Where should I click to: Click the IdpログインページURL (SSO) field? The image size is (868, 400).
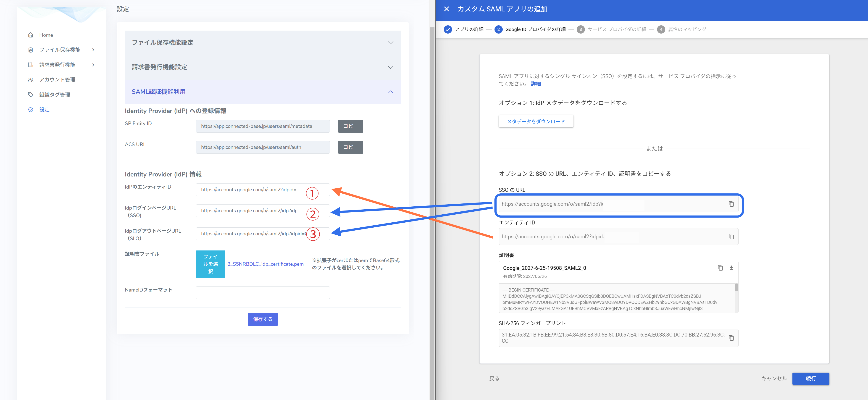coord(263,211)
